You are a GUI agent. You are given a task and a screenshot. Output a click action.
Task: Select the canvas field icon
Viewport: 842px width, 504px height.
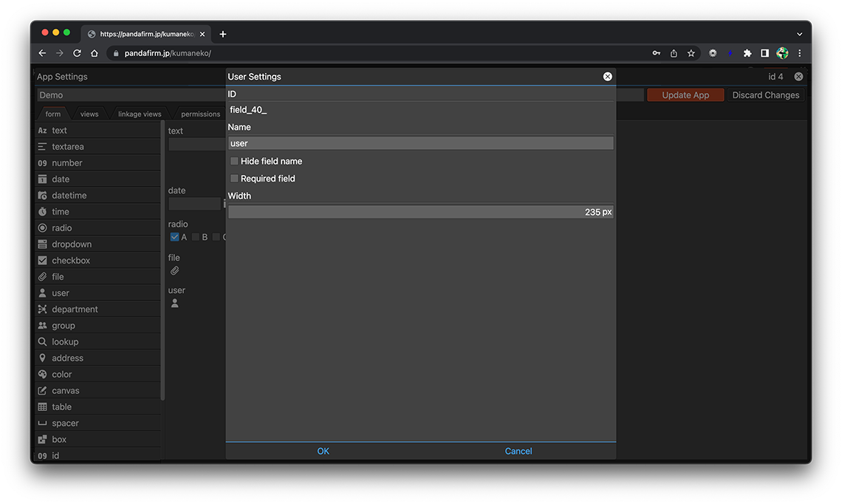42,390
